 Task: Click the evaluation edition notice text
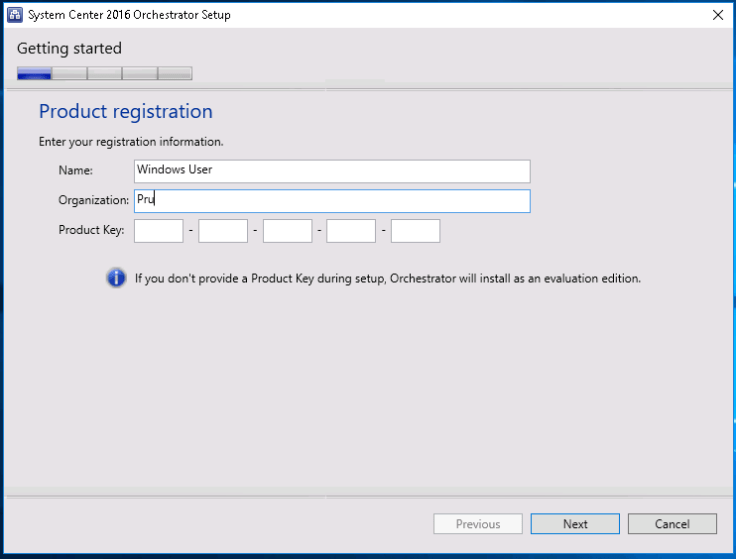[388, 279]
